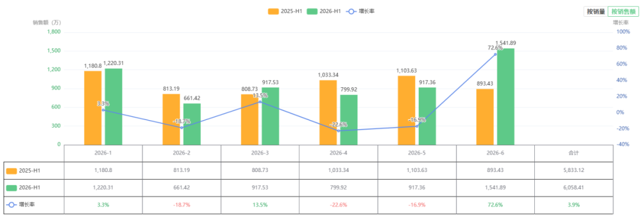Click table cell 917.36 in 2026-H1 row
Image resolution: width=644 pixels, height=224 pixels.
click(417, 188)
